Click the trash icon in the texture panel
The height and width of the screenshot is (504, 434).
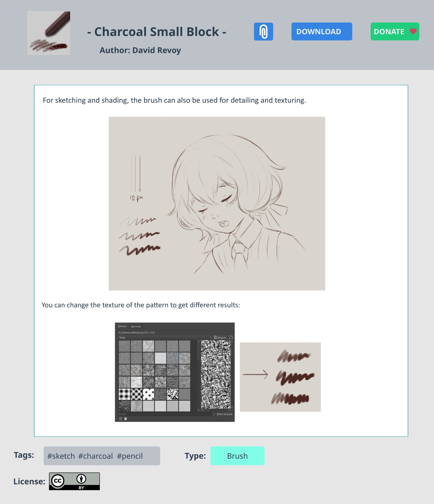coord(126,419)
